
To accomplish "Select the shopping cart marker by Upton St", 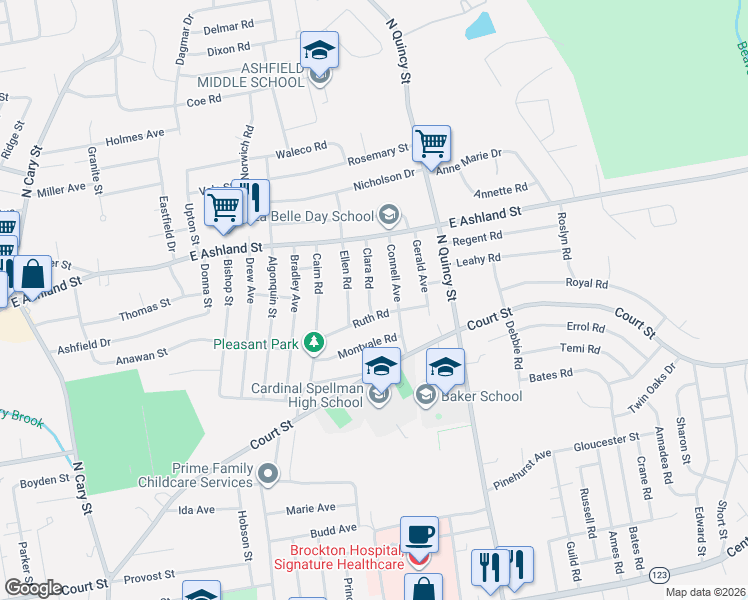I will (223, 207).
